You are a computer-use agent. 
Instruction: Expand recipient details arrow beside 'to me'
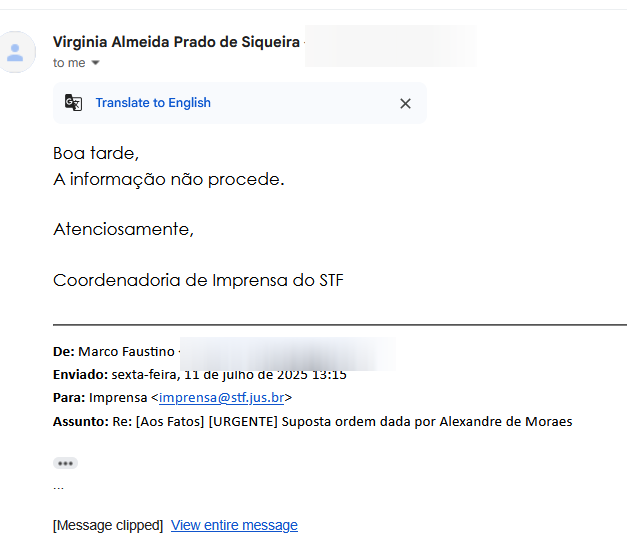pos(96,63)
